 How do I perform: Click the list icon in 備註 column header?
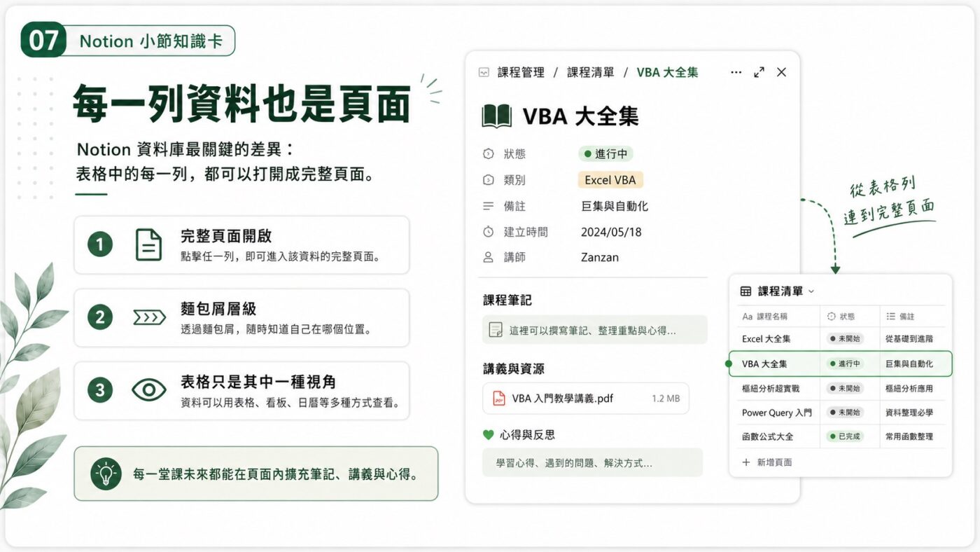click(x=890, y=317)
